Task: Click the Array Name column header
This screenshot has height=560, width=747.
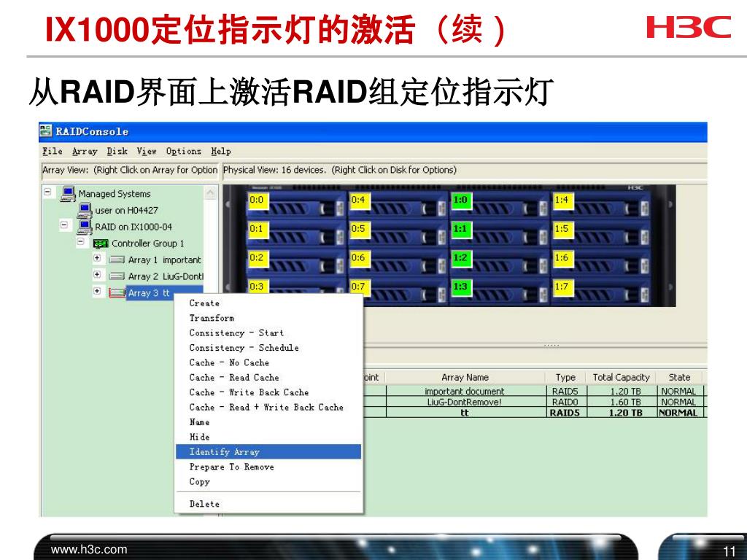Action: pyautogui.click(x=465, y=377)
